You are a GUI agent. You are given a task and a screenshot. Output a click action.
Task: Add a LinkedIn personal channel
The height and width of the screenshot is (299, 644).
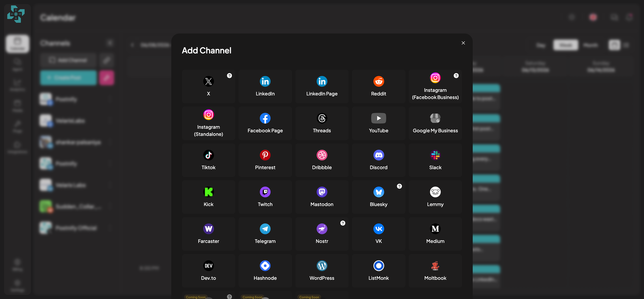coord(265,86)
